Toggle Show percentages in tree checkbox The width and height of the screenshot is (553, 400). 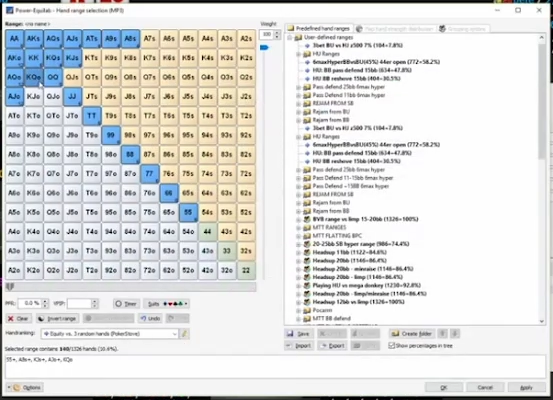(391, 346)
